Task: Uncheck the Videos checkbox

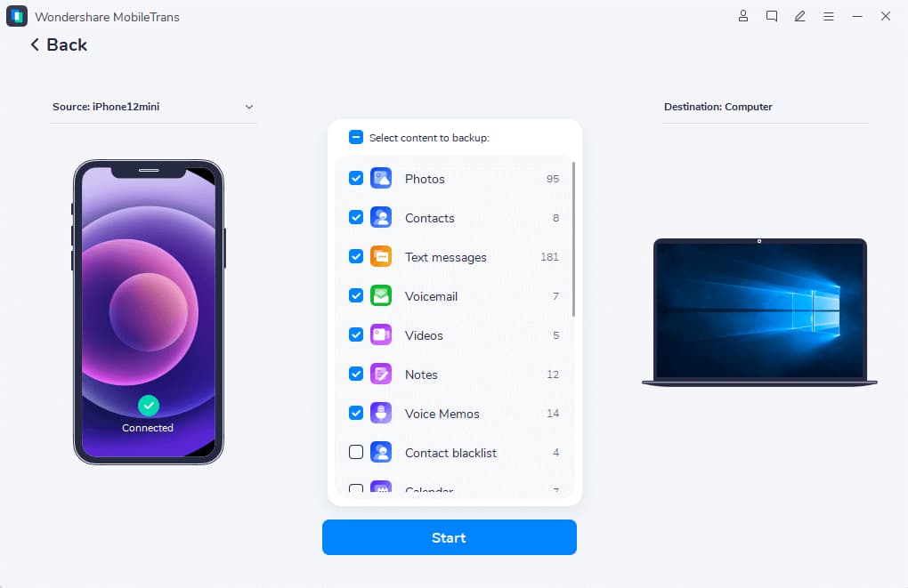Action: (x=355, y=334)
